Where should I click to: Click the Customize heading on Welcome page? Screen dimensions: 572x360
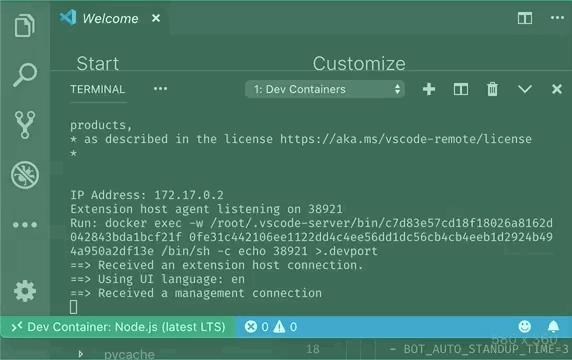359,63
